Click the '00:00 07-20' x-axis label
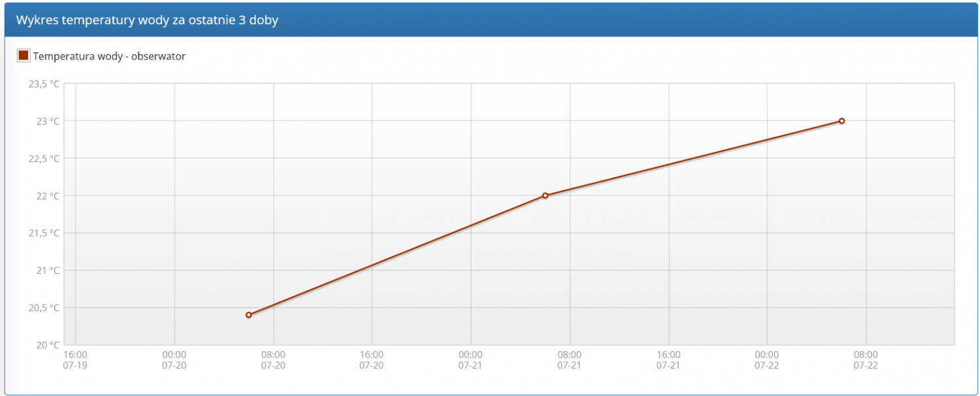The width and height of the screenshot is (980, 396). coord(174,360)
